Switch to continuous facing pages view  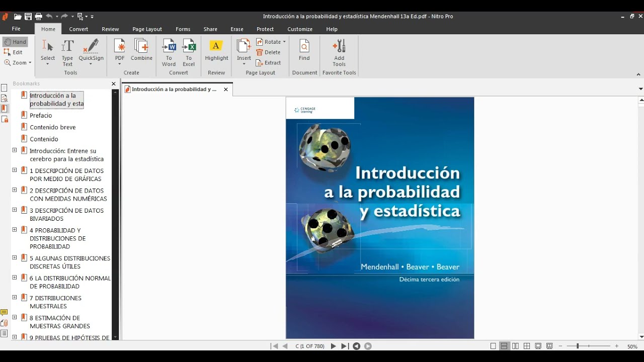pyautogui.click(x=527, y=346)
